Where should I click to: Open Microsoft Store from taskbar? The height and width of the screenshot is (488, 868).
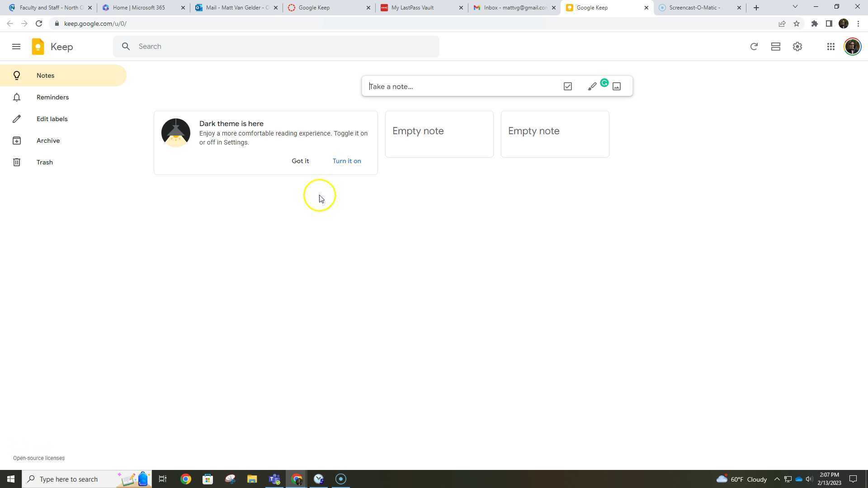point(208,479)
